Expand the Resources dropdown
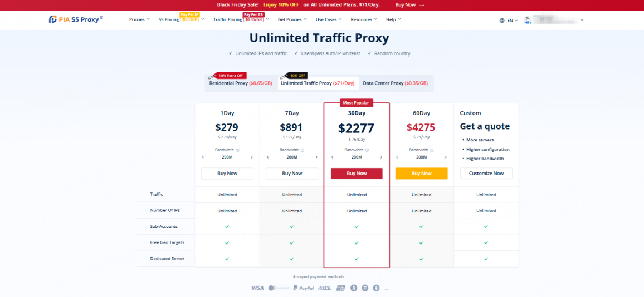This screenshot has height=297, width=644. 364,19
